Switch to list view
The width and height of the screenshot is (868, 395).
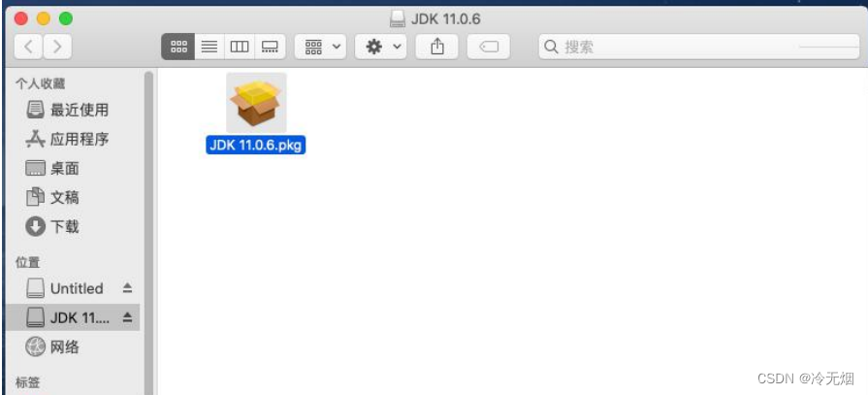[x=209, y=48]
